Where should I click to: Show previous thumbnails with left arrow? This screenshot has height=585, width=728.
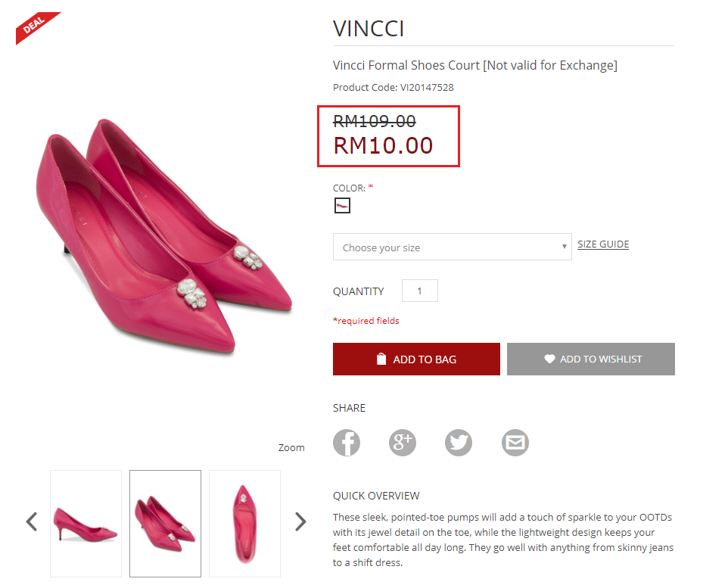(x=32, y=521)
